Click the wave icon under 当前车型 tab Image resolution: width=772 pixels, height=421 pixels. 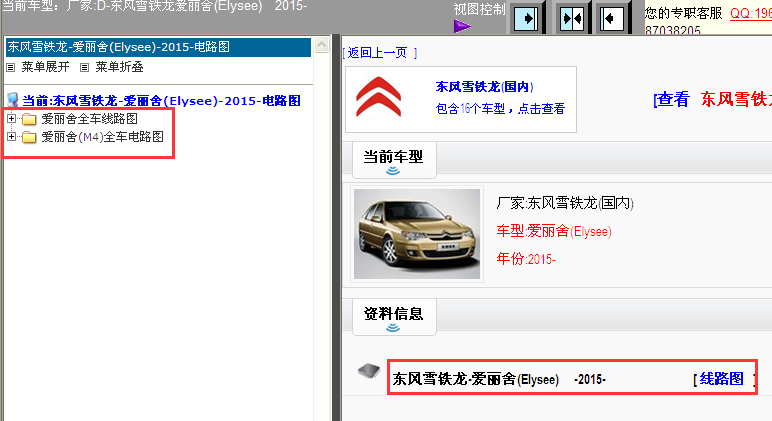393,171
